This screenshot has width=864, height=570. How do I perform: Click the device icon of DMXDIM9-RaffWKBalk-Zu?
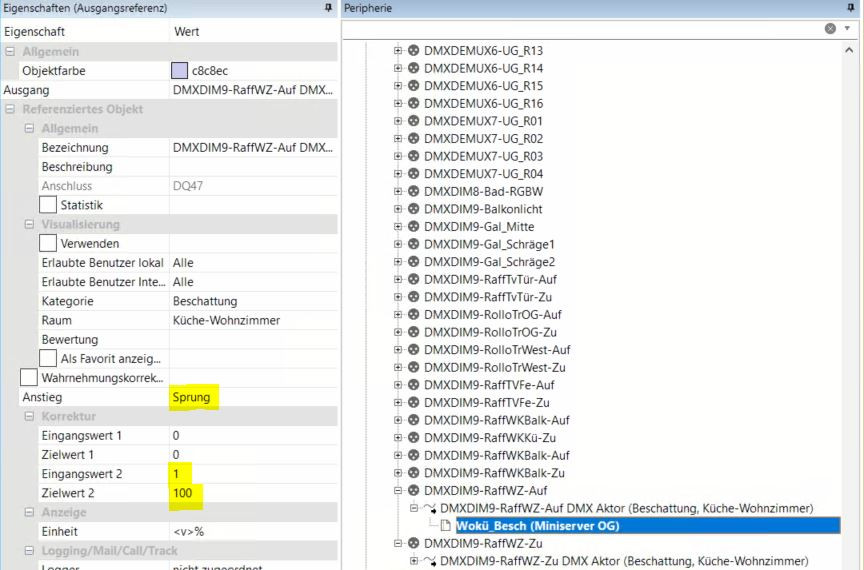click(413, 473)
